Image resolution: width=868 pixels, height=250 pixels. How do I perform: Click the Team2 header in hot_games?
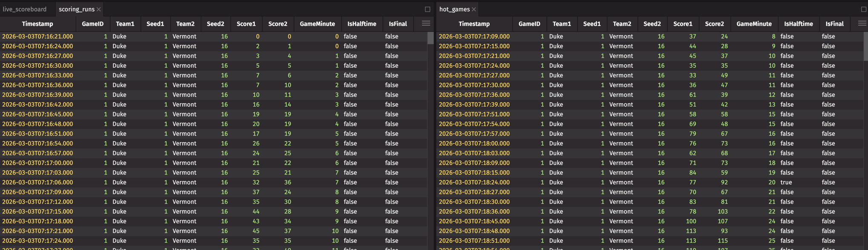tap(622, 24)
